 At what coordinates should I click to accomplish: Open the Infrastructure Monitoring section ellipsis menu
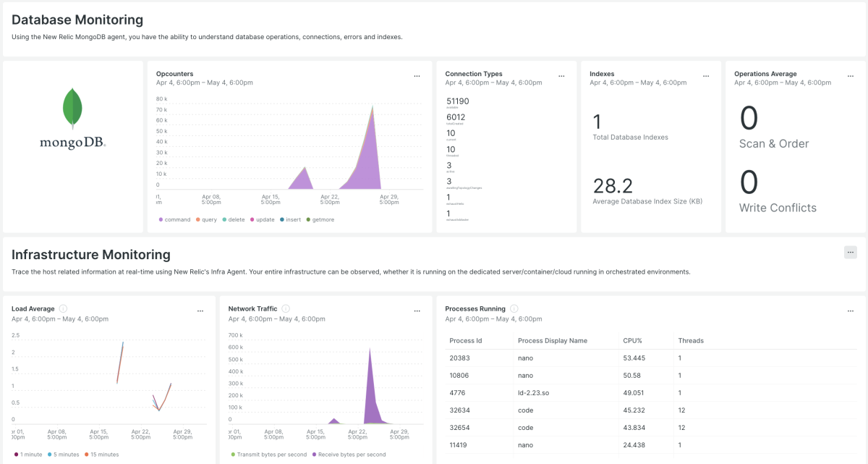851,253
